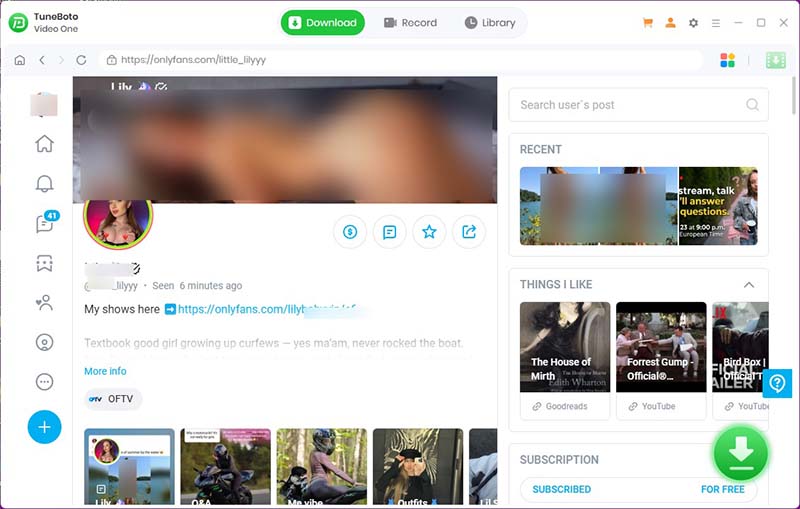Open messages with 41 badge
800x509 pixels.
click(x=46, y=222)
